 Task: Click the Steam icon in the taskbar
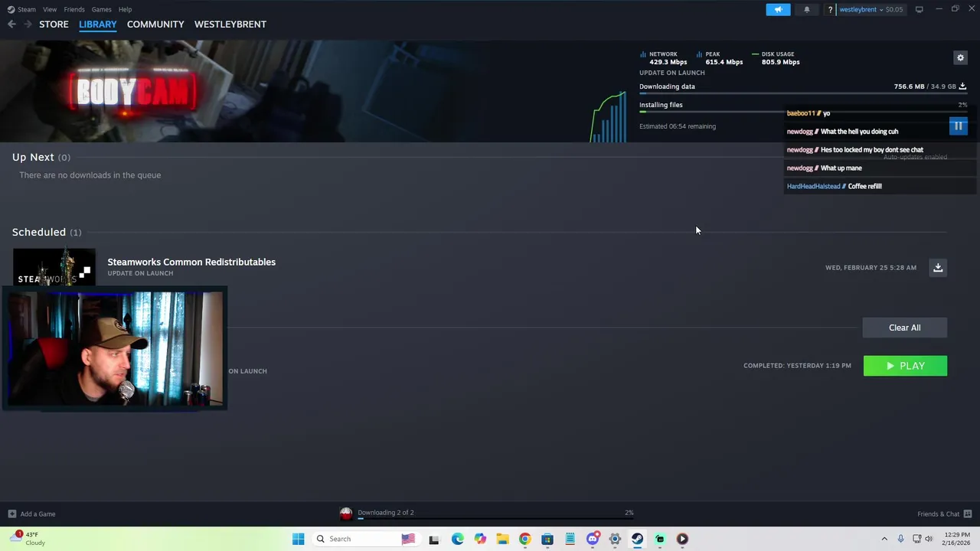click(637, 539)
